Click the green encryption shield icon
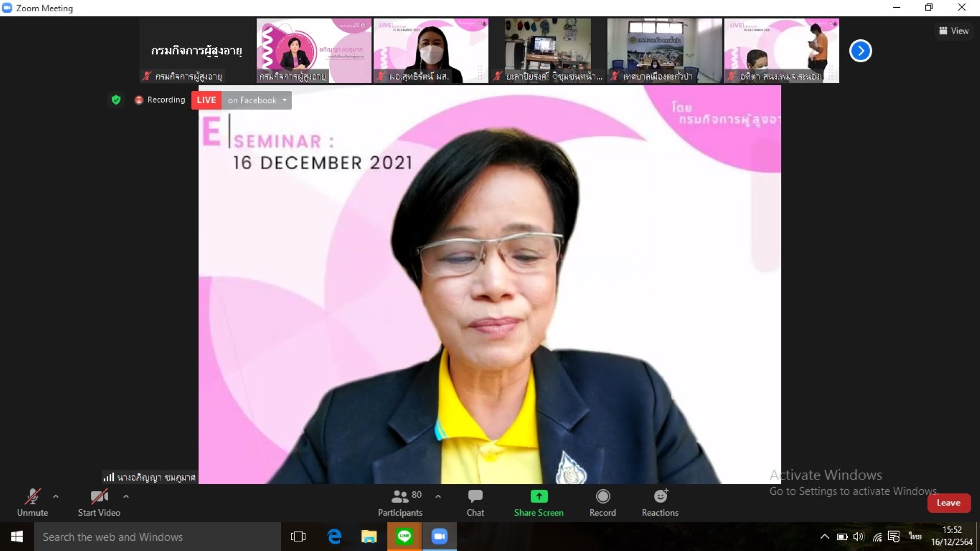The height and width of the screenshot is (551, 980). coord(116,100)
